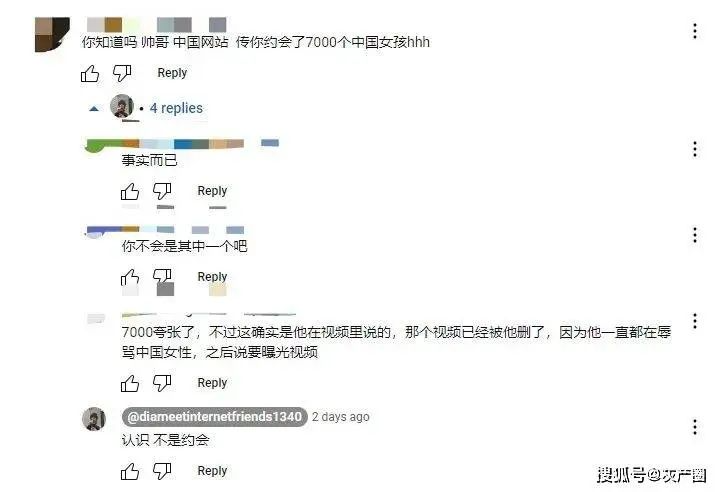Reply to the comment 事实而已
This screenshot has height=492, width=721.
(x=212, y=191)
